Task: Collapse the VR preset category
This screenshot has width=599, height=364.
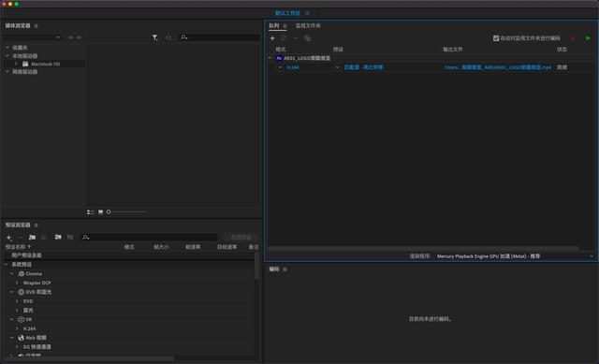Action: pyautogui.click(x=12, y=320)
